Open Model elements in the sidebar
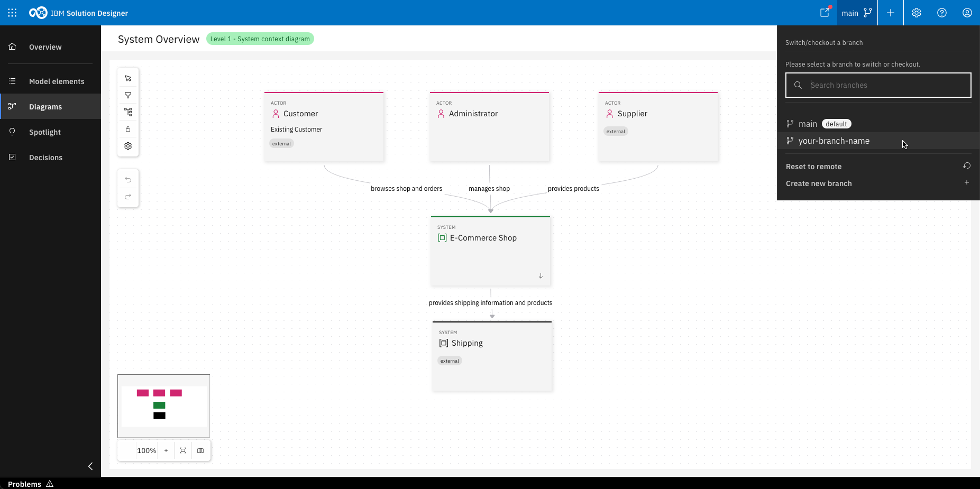The height and width of the screenshot is (489, 980). [x=56, y=81]
